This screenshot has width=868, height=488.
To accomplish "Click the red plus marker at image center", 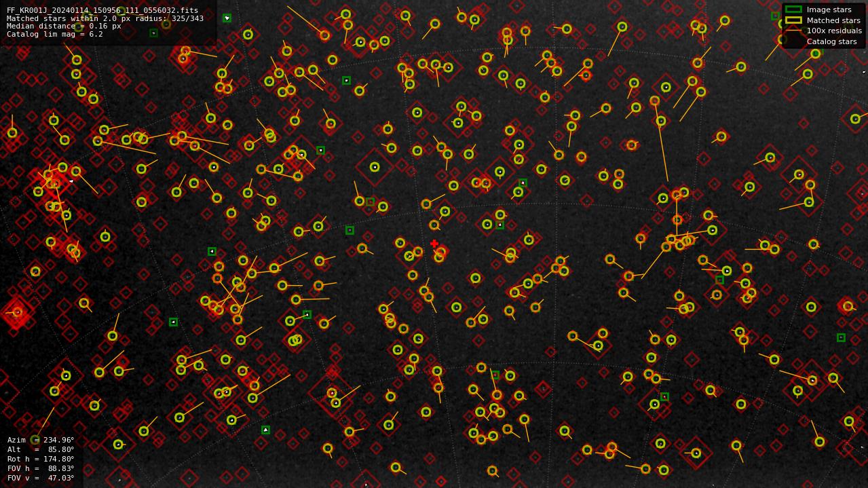I will (x=434, y=244).
